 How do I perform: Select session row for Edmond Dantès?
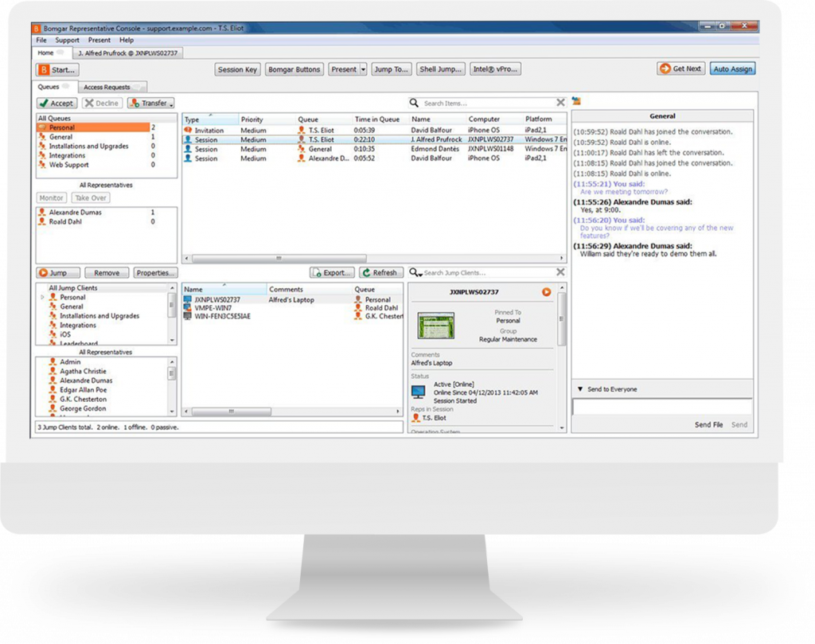(374, 149)
